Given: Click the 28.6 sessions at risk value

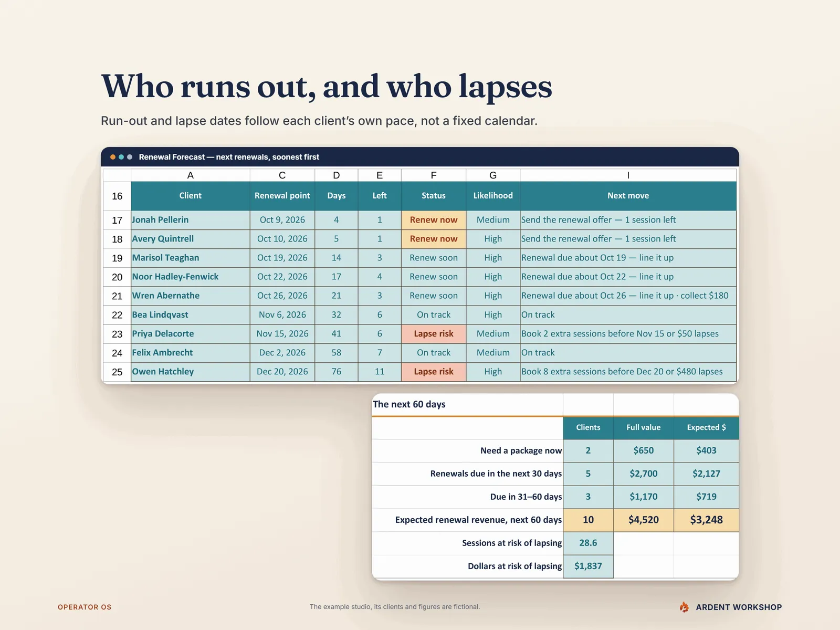Looking at the screenshot, I should click(588, 543).
